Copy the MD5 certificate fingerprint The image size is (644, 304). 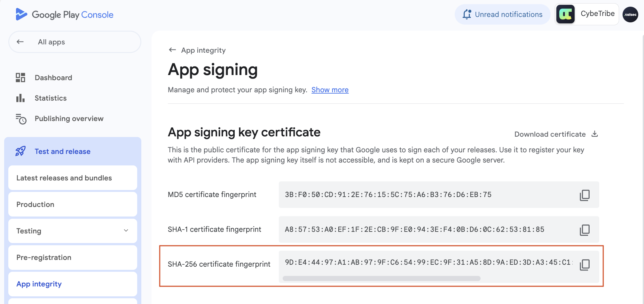[x=585, y=195]
